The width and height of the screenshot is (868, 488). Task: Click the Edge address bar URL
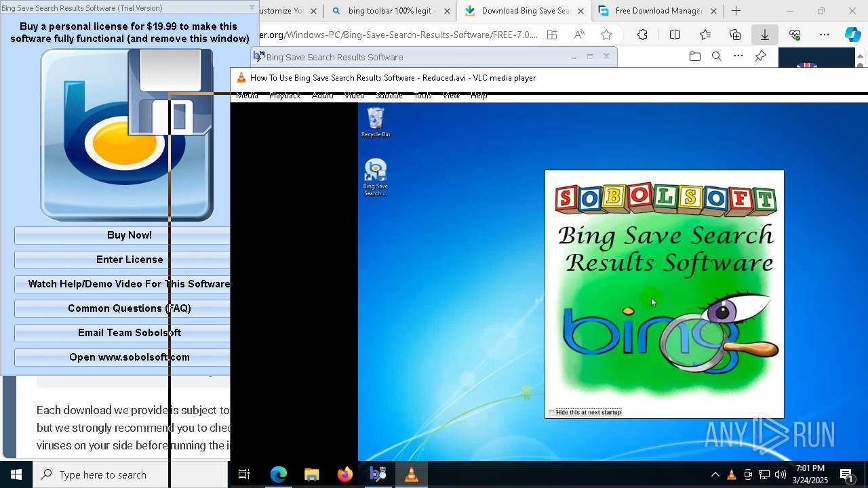399,35
